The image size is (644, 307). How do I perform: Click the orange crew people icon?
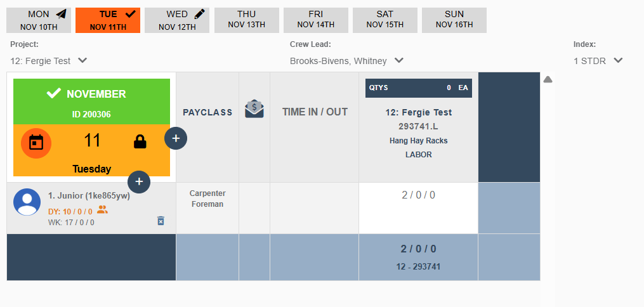[102, 210]
